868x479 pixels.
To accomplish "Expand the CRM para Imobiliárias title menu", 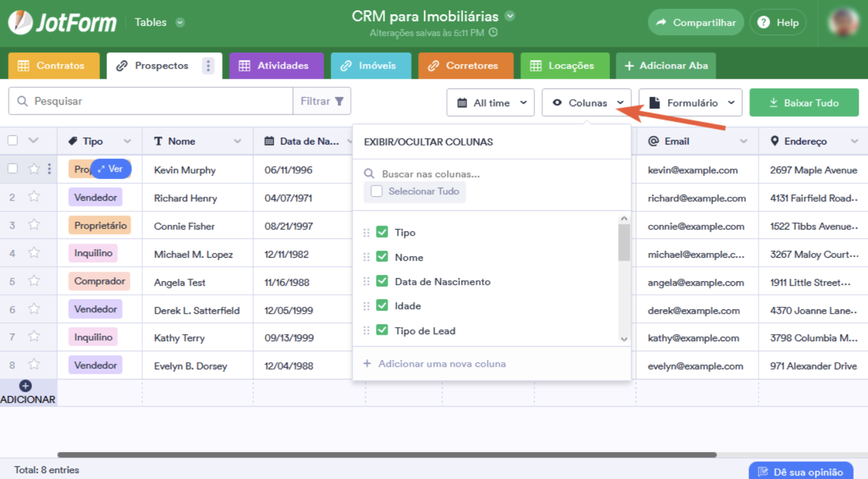I will coord(510,16).
